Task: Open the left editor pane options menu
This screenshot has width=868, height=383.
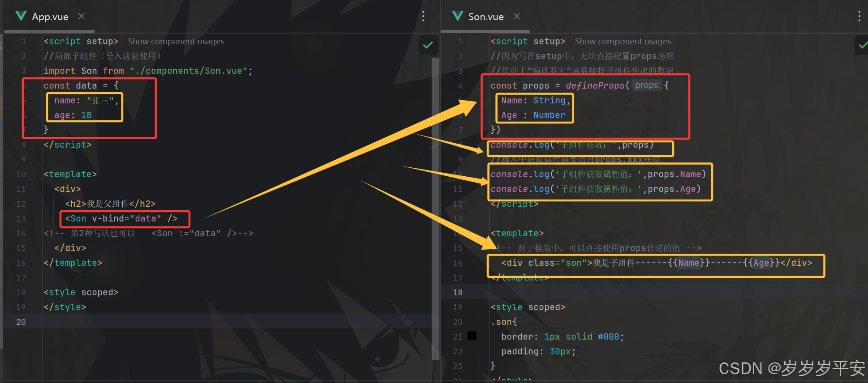Action: pyautogui.click(x=423, y=17)
